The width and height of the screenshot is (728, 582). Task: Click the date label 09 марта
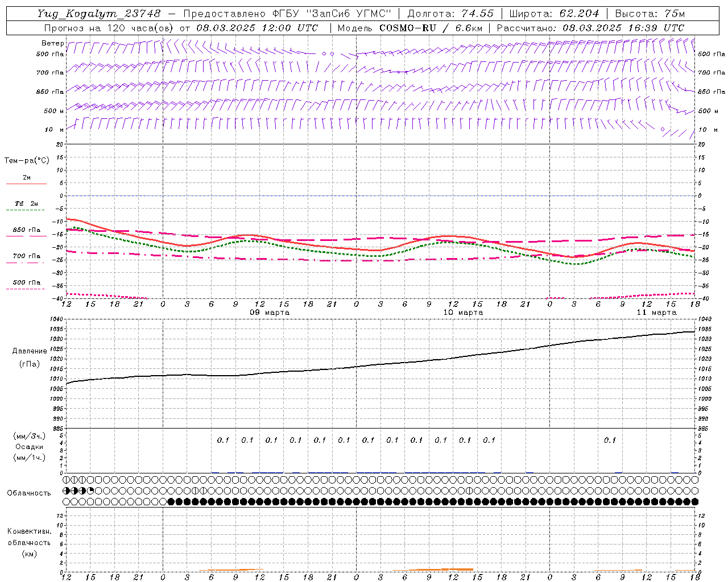click(x=270, y=313)
